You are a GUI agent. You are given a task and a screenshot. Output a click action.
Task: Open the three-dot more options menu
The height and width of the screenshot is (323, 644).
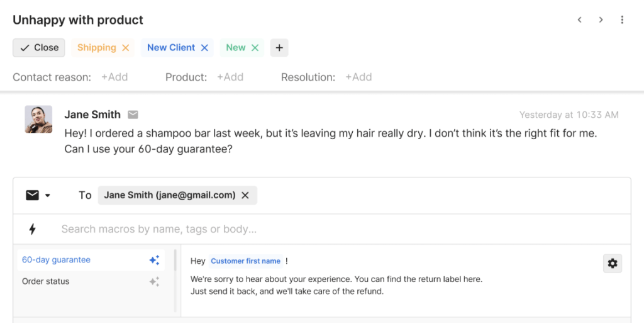(622, 20)
